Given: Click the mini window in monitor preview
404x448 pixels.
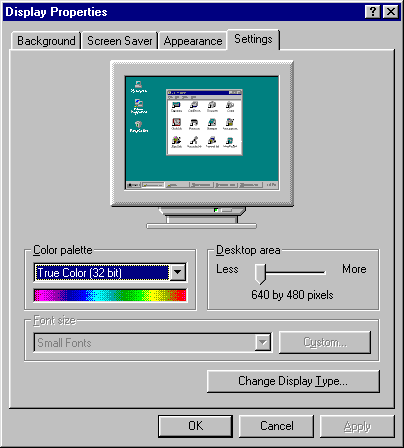Looking at the screenshot, I should (204, 122).
